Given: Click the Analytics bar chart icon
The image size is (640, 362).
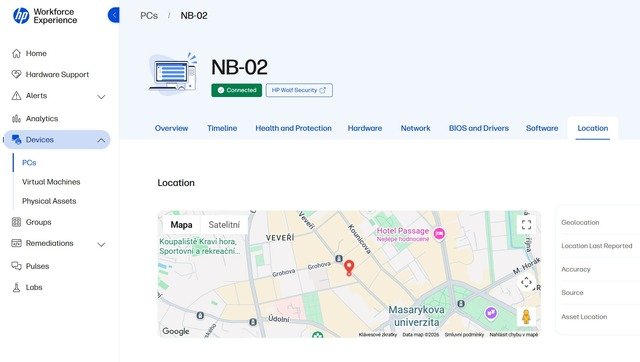Looking at the screenshot, I should (16, 119).
